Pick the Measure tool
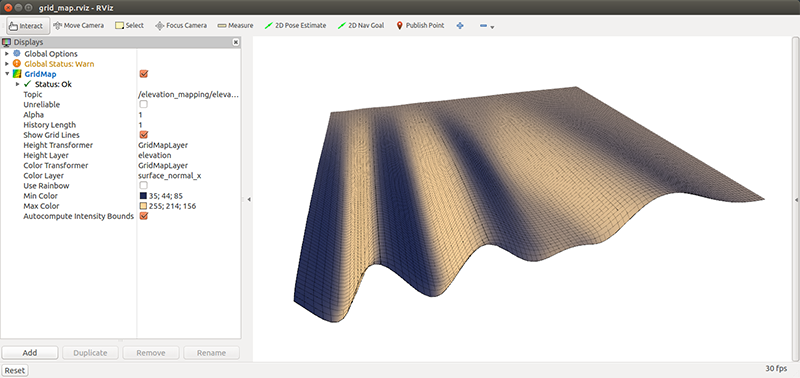This screenshot has height=378, width=800. tap(235, 26)
